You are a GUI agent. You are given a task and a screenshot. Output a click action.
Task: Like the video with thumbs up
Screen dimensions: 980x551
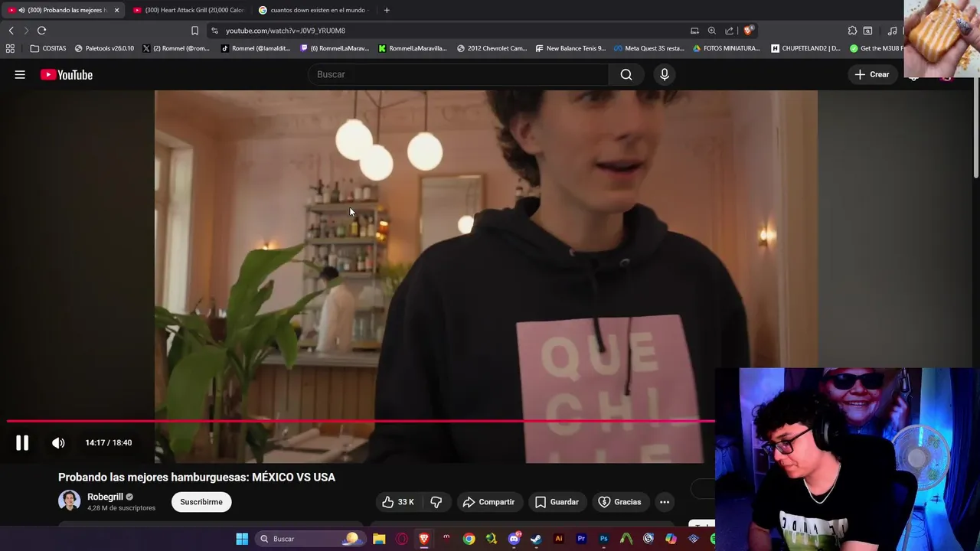tap(397, 502)
